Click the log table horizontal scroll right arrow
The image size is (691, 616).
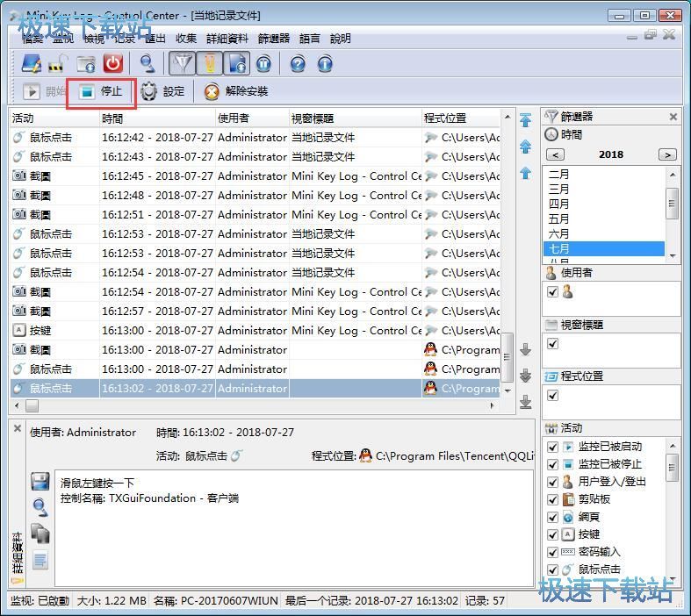pos(493,406)
